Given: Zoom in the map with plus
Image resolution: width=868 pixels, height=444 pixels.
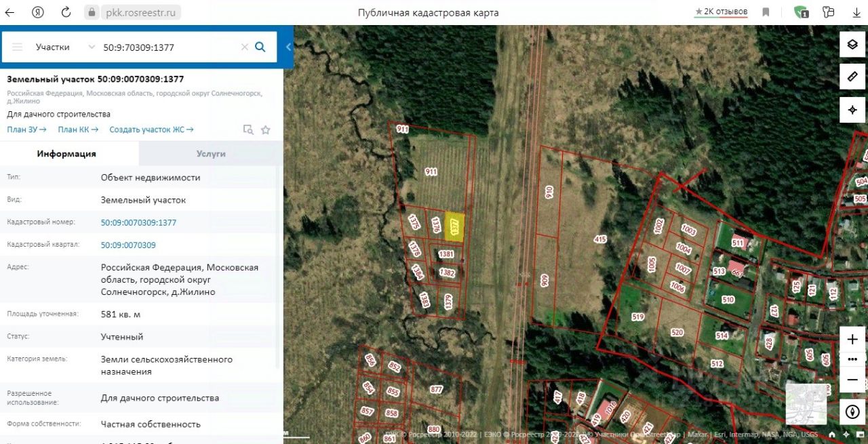Looking at the screenshot, I should pyautogui.click(x=852, y=340).
